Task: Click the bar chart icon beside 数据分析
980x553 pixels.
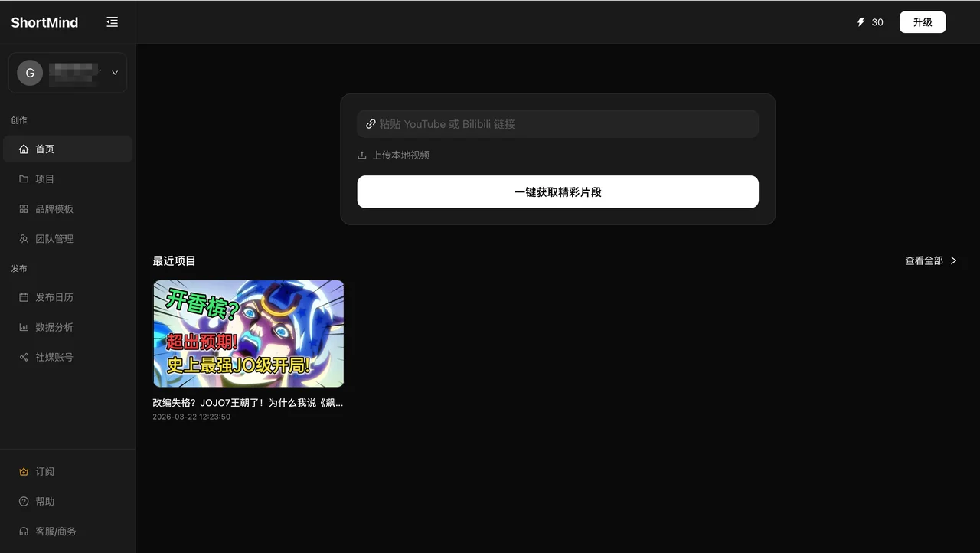Action: coord(24,327)
